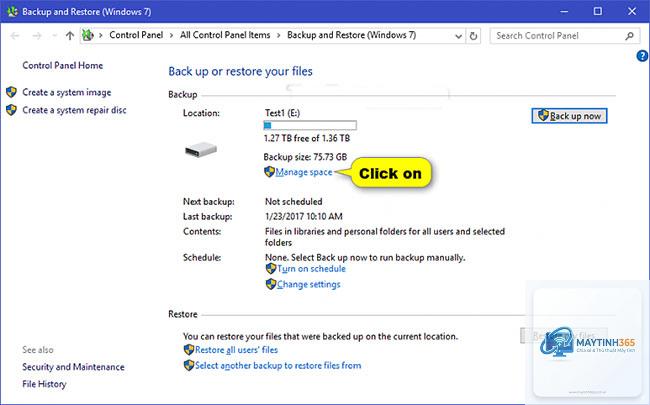Screen dimensions: 650x405
Task: Open the address bar history dropdown
Action: point(458,36)
